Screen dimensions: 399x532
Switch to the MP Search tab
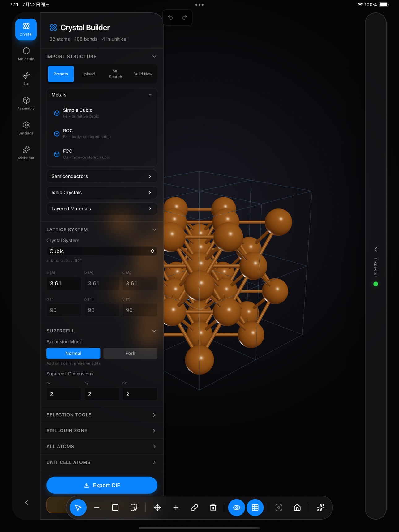[x=115, y=74]
